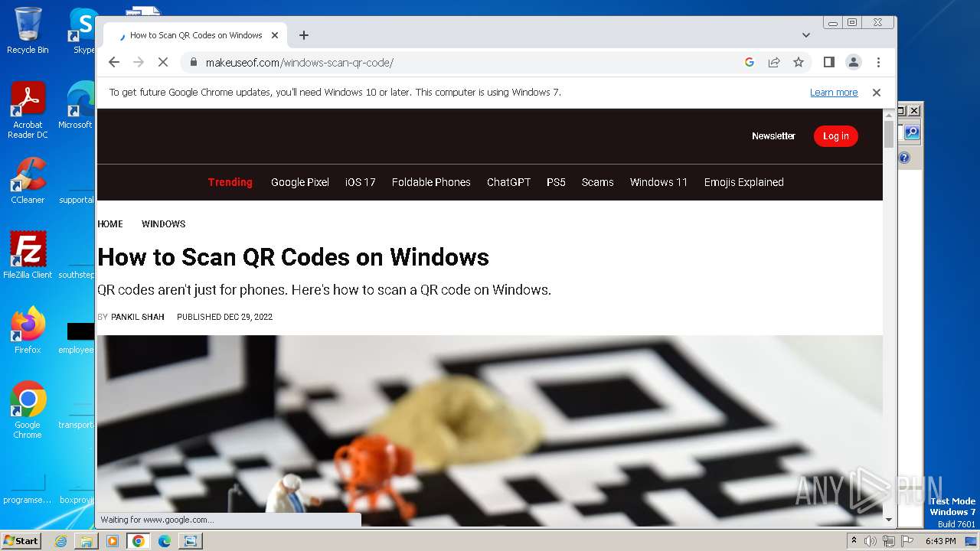The width and height of the screenshot is (980, 551).
Task: Bookmark this page with star icon
Action: point(799,62)
